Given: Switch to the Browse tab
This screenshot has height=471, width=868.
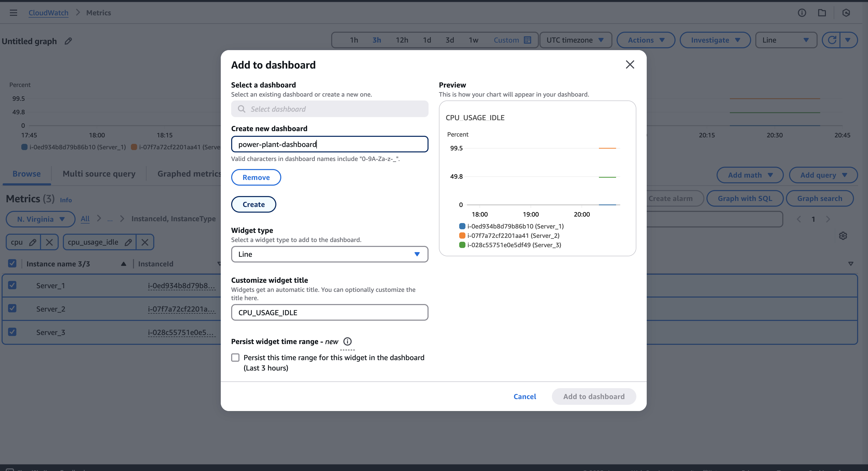Looking at the screenshot, I should (x=26, y=173).
